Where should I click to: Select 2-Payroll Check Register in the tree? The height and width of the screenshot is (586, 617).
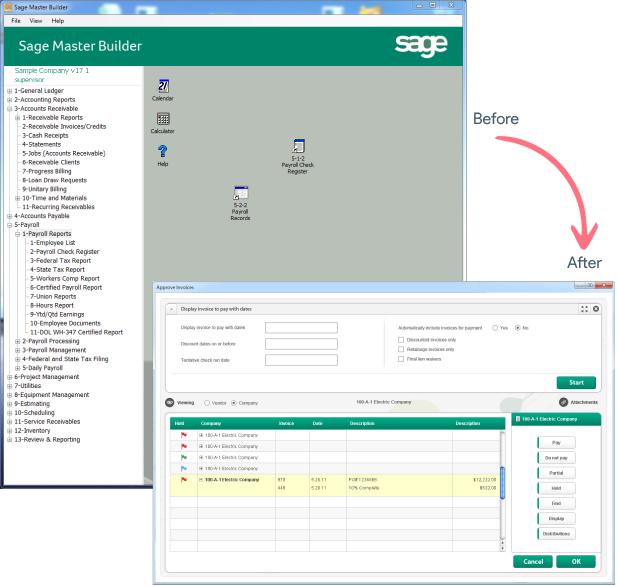click(x=65, y=252)
